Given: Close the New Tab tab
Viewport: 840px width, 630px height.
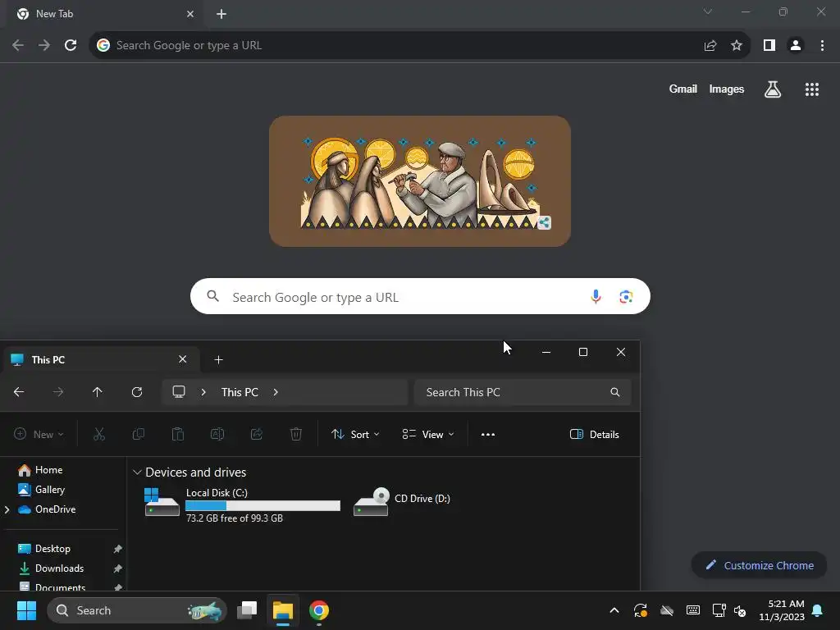Looking at the screenshot, I should [x=190, y=14].
